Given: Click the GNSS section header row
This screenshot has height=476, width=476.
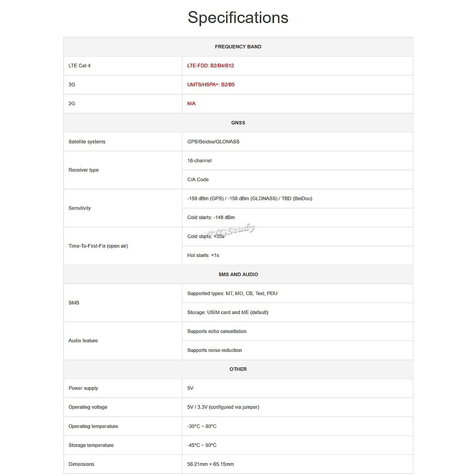Looking at the screenshot, I should pos(238,123).
